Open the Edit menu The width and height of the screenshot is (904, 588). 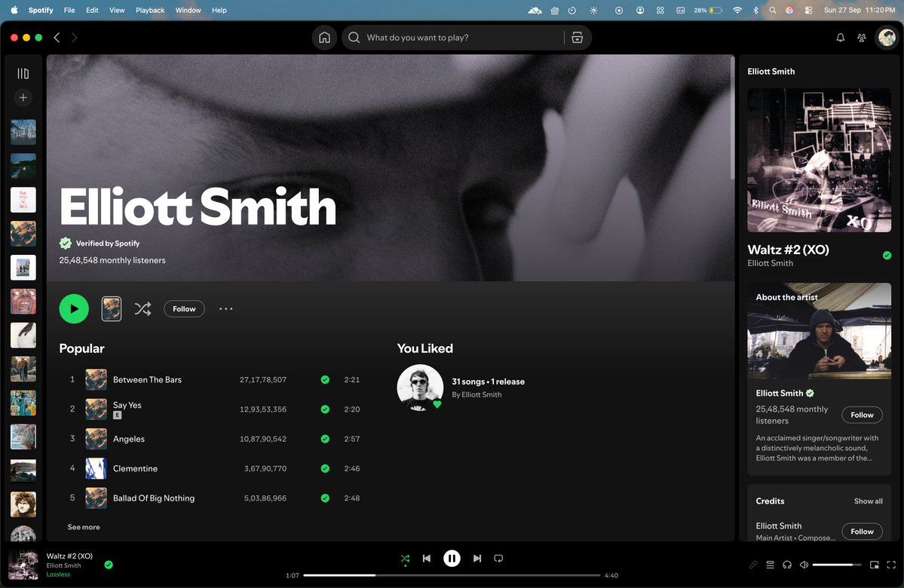point(92,11)
